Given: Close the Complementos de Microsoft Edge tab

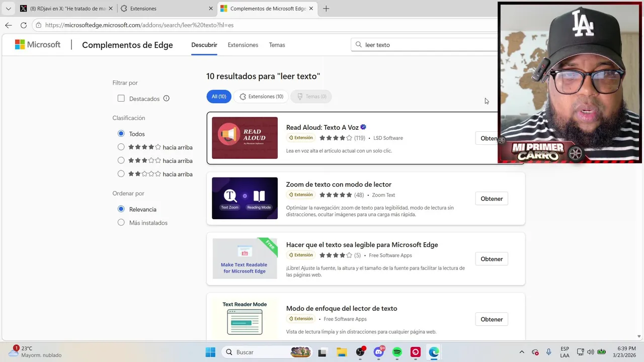Looking at the screenshot, I should [x=311, y=9].
